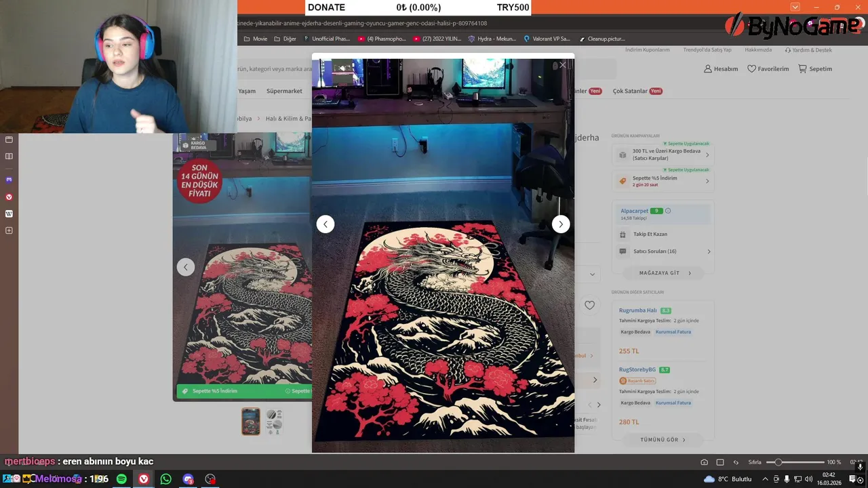Toggle tab tiling icon in status bar
The height and width of the screenshot is (488, 868).
[720, 462]
